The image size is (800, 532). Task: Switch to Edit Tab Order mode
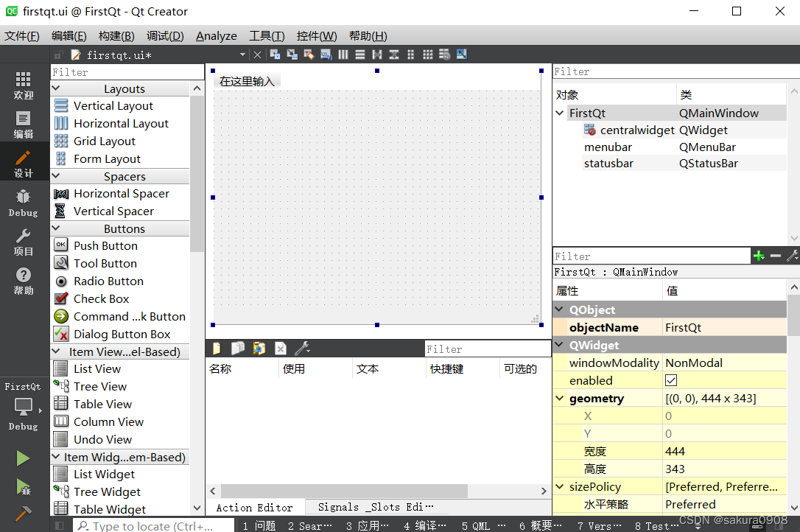click(x=326, y=55)
